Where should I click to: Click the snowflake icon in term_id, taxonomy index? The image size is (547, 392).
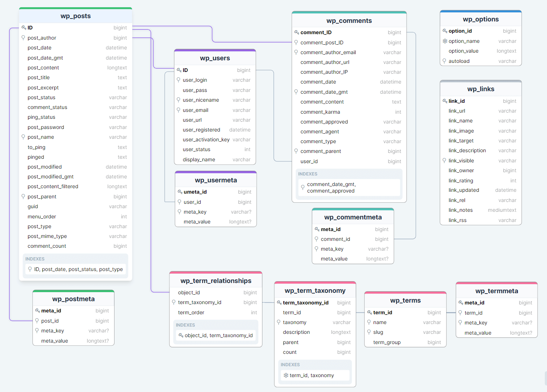point(286,375)
